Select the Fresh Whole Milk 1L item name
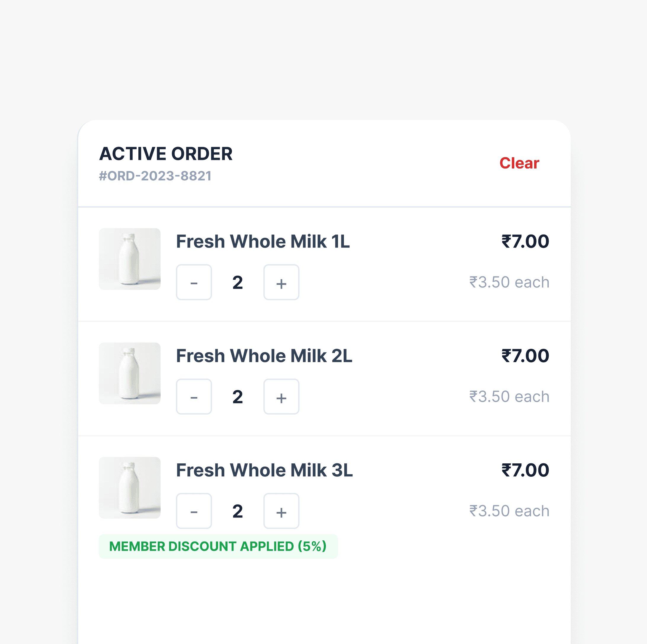The height and width of the screenshot is (644, 647). (x=263, y=242)
